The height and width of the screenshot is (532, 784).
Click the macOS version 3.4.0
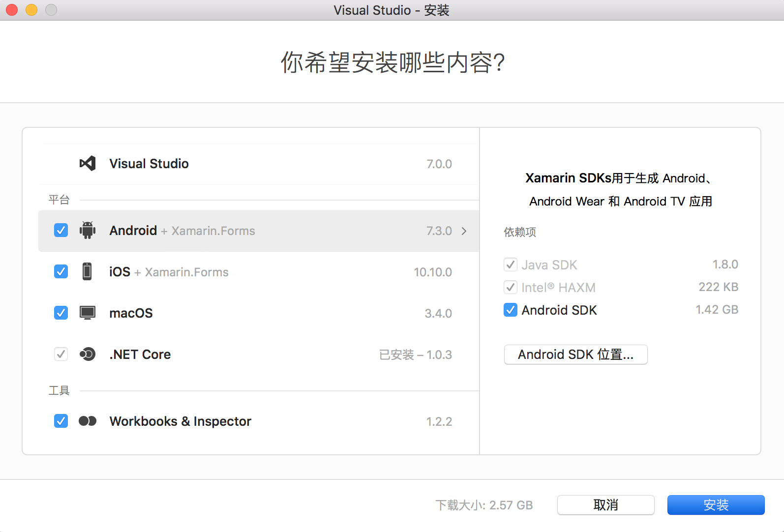pos(438,313)
